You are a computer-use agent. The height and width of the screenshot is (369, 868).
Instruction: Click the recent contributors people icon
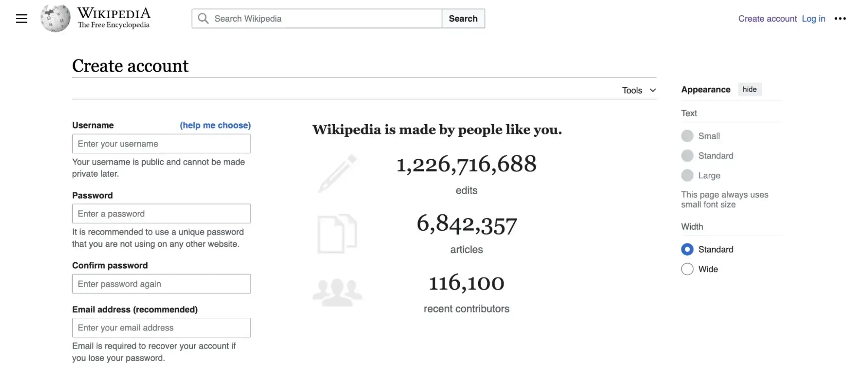click(337, 292)
